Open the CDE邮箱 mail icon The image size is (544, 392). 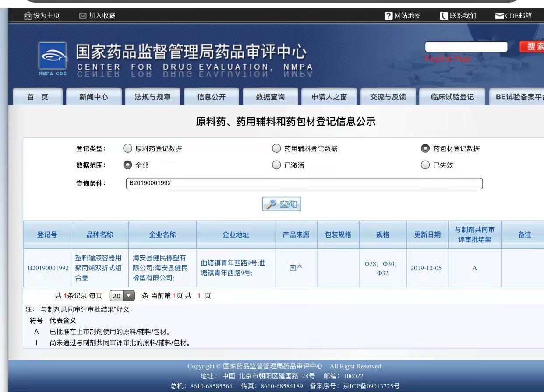tap(499, 16)
